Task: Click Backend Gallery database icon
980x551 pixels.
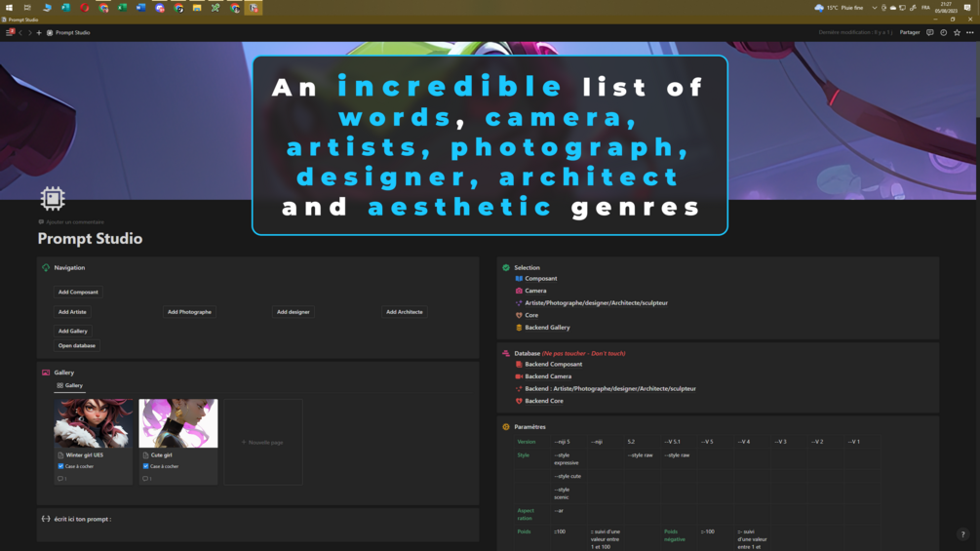Action: 519,328
